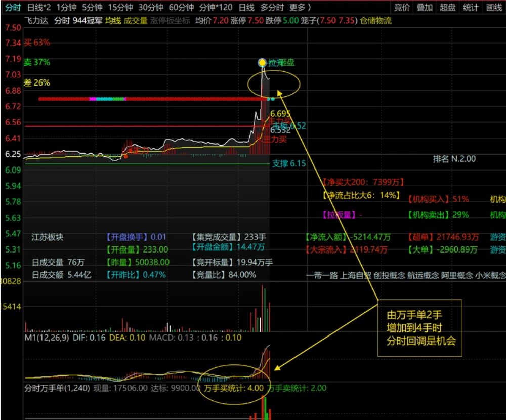Image resolution: width=506 pixels, height=420 pixels.
Task: Click the yellow circle marker at price peak
Action: [x=262, y=63]
